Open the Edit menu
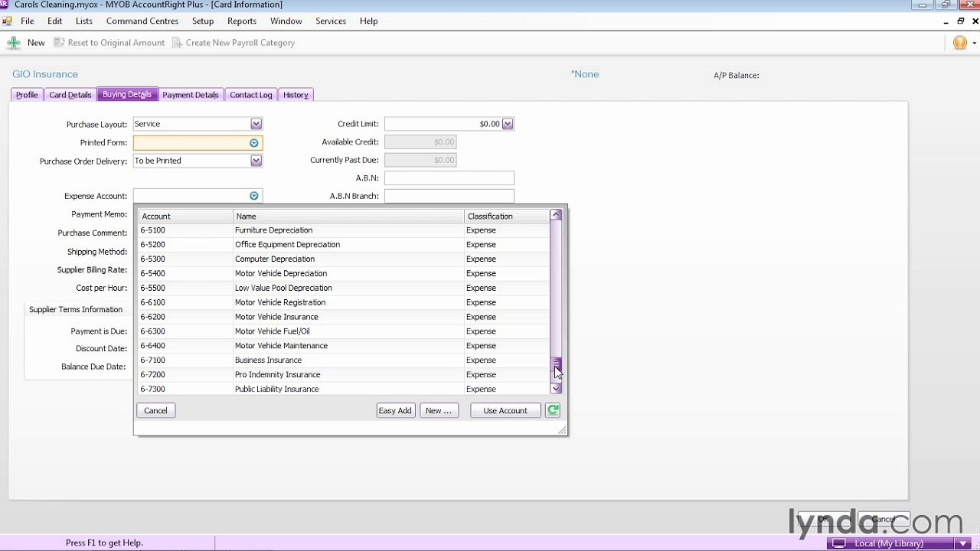The width and height of the screenshot is (980, 551). pyautogui.click(x=54, y=21)
